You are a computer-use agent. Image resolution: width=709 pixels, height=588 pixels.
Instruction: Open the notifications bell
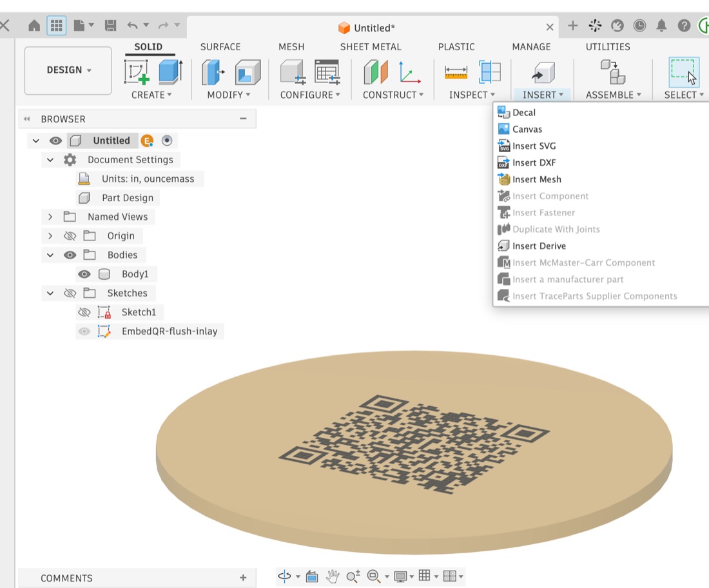pos(661,25)
